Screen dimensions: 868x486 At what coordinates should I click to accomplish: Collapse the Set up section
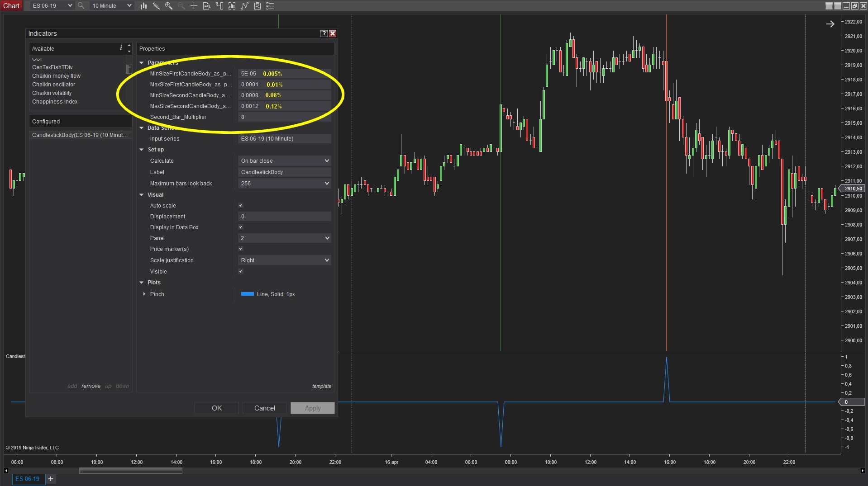(x=142, y=150)
